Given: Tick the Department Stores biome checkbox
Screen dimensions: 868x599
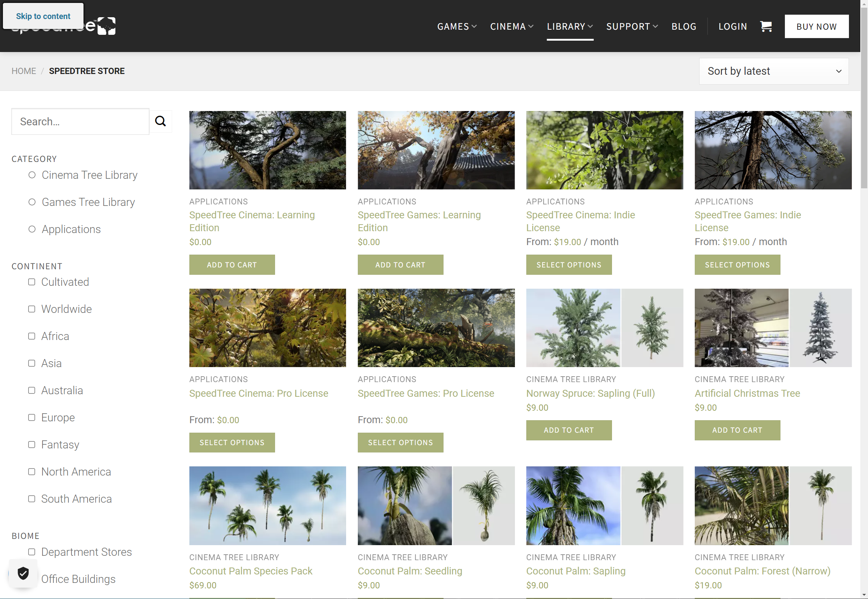Looking at the screenshot, I should [x=32, y=552].
